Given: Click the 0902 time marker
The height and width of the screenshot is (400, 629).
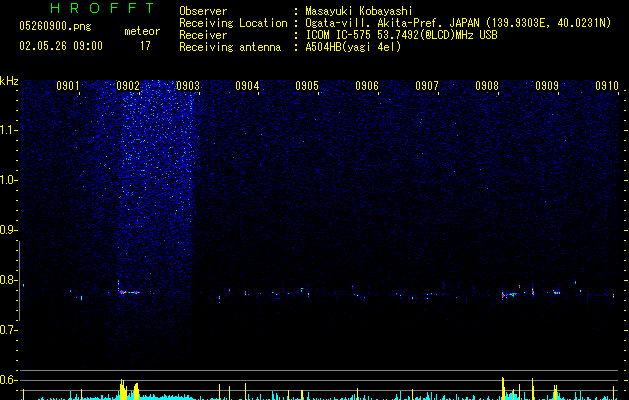Looking at the screenshot, I should coord(128,86).
